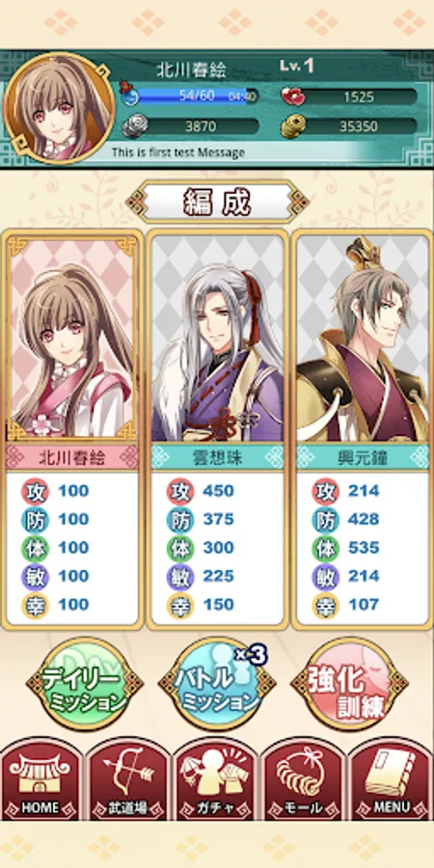This screenshot has height=868, width=434.
Task: Start the バトルミッション battle mission
Action: click(x=217, y=684)
